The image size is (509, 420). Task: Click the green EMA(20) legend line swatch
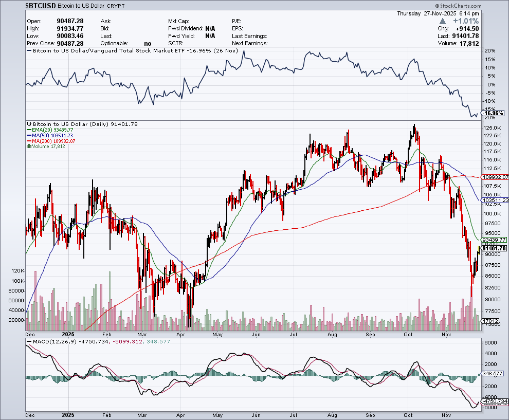pyautogui.click(x=28, y=130)
